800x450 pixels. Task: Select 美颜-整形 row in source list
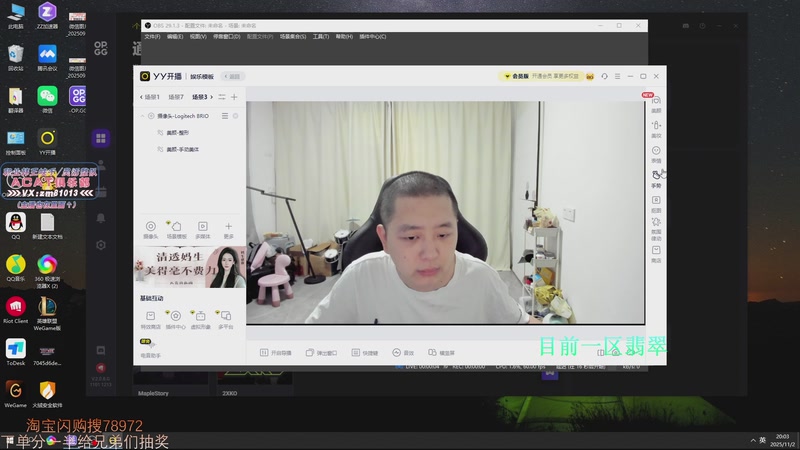pos(190,133)
